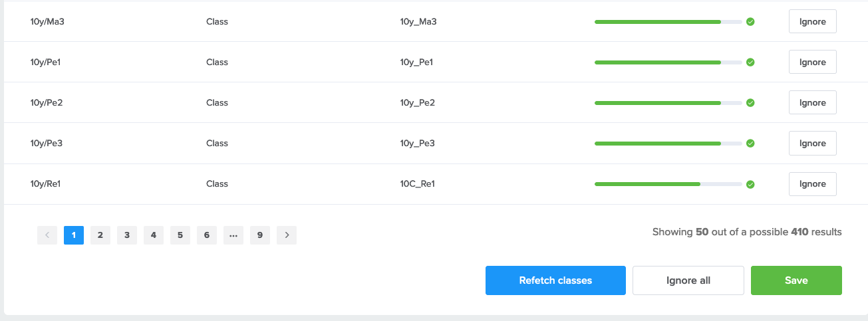Save the class matches
The height and width of the screenshot is (321, 868).
click(796, 280)
